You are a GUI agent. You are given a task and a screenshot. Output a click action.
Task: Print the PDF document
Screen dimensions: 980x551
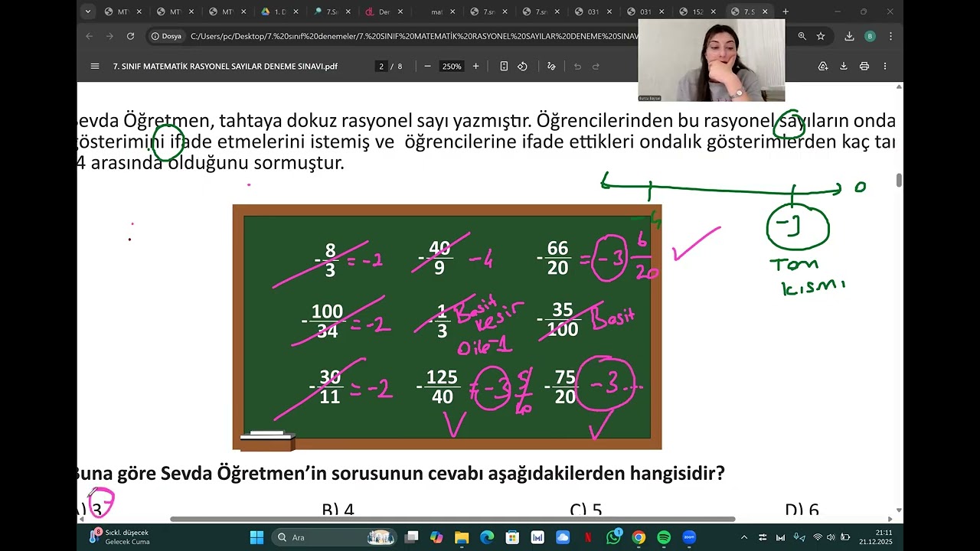pos(864,67)
